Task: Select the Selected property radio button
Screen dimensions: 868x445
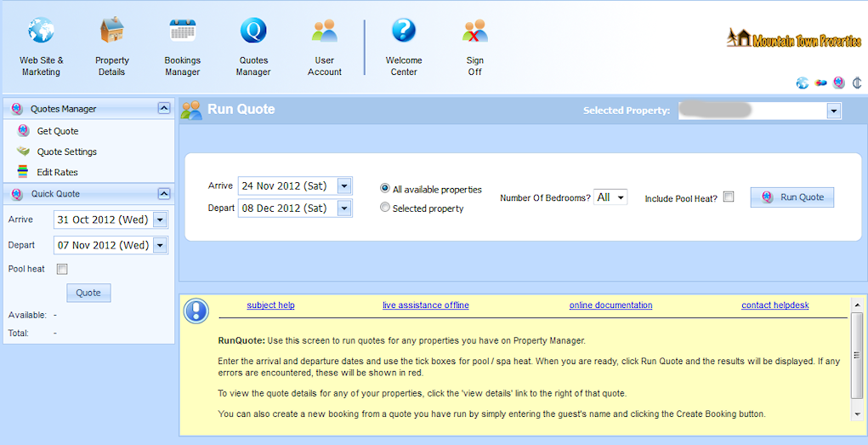Action: pos(385,208)
